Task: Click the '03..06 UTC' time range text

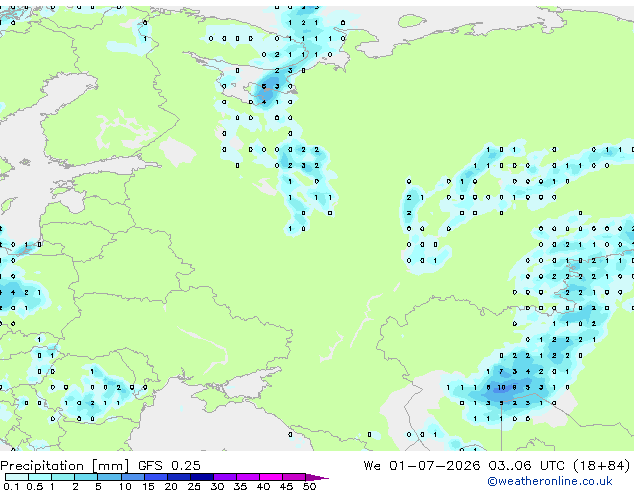Action: pos(526,466)
